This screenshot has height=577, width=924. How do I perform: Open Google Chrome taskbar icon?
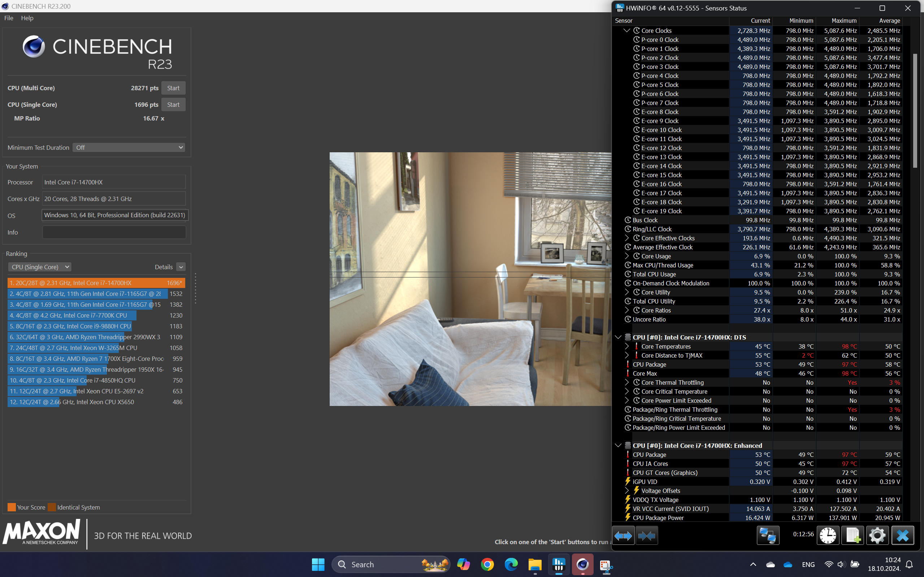point(487,564)
